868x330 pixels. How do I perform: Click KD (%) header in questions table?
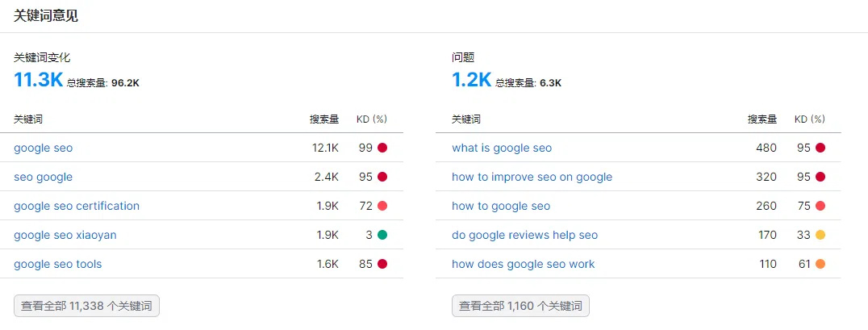(810, 119)
